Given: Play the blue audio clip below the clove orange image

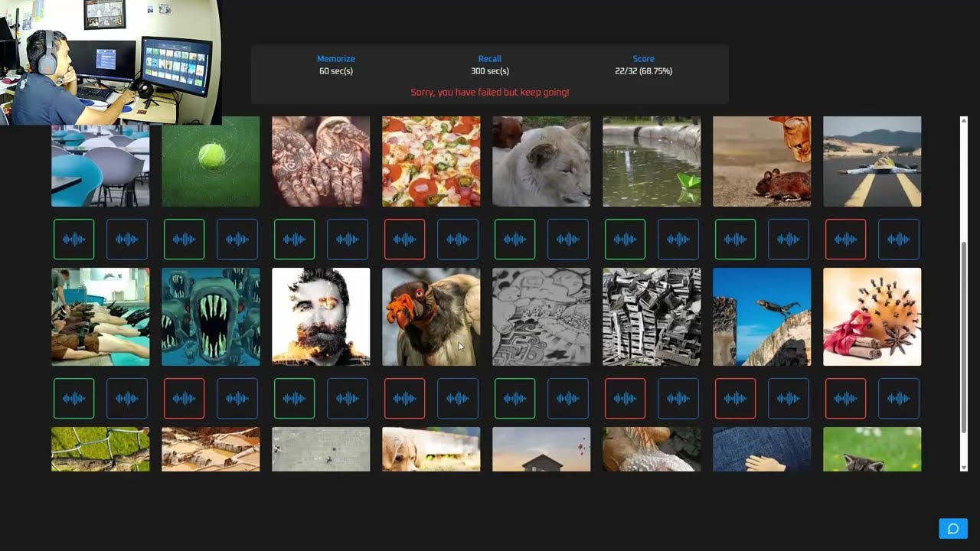Looking at the screenshot, I should tap(899, 399).
